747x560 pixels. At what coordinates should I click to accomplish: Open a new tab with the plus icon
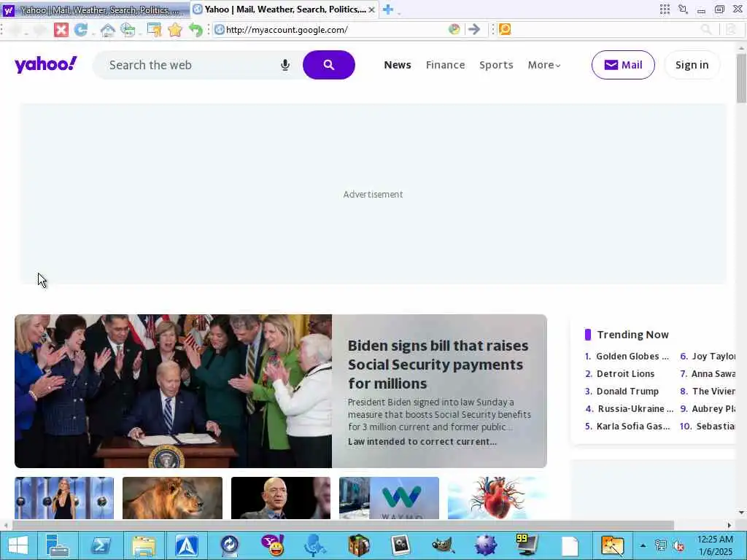pos(388,9)
